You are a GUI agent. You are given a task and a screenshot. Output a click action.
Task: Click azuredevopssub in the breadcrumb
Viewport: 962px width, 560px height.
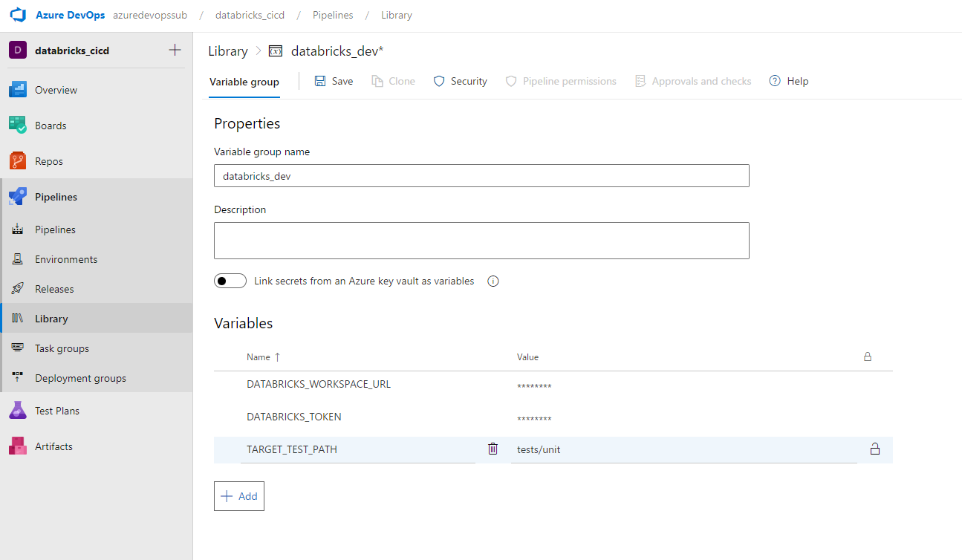tap(150, 15)
